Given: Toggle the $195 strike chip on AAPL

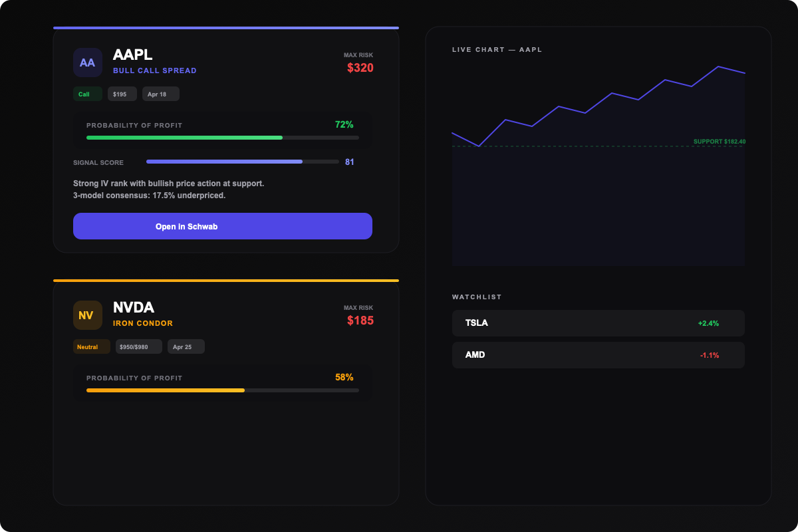Looking at the screenshot, I should pyautogui.click(x=122, y=94).
